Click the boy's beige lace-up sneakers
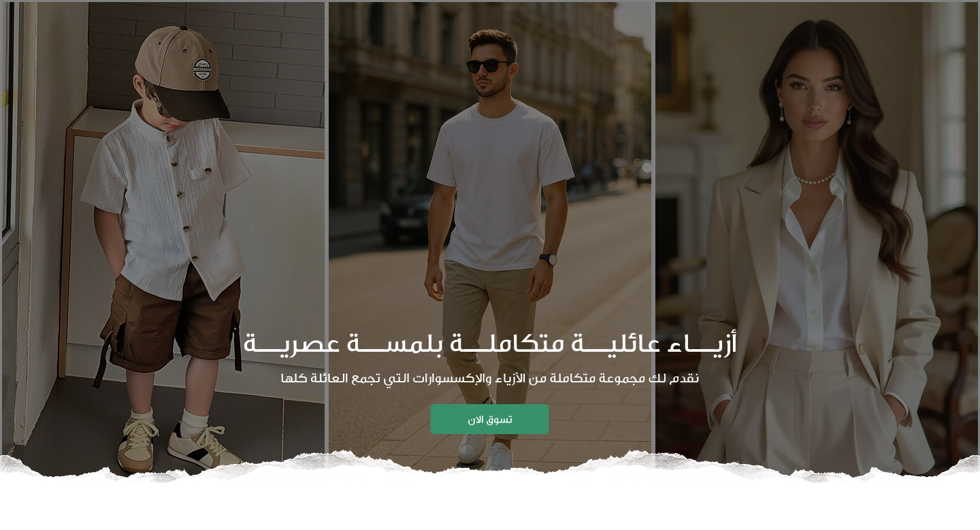Viewport: 980px width, 530px height. pos(178,445)
